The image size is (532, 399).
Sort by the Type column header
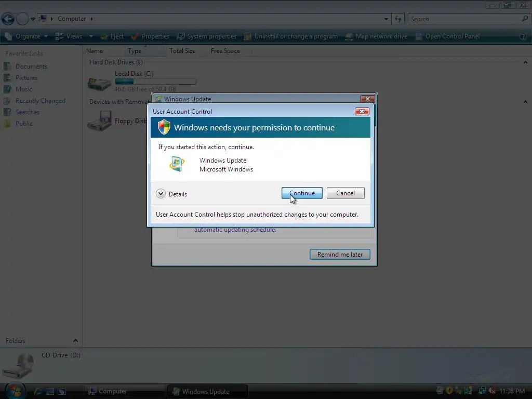[145, 51]
